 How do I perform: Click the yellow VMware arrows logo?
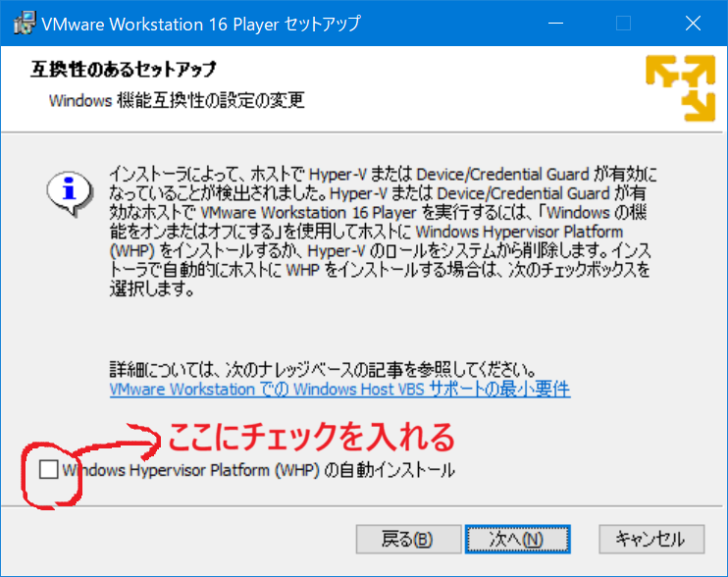coord(680,88)
